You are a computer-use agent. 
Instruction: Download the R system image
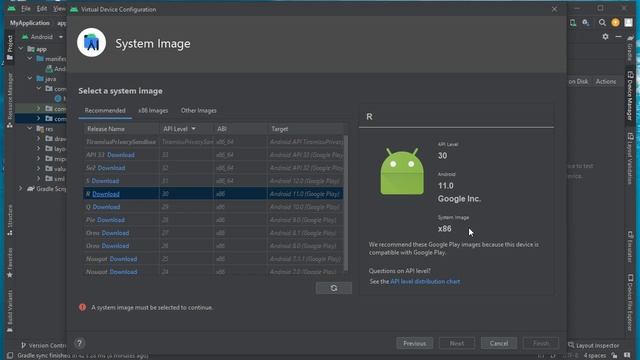pyautogui.click(x=106, y=194)
